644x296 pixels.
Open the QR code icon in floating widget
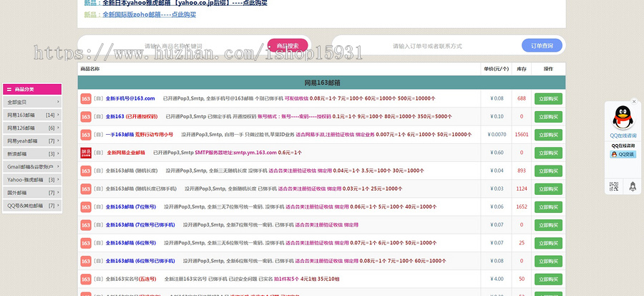[x=613, y=186]
